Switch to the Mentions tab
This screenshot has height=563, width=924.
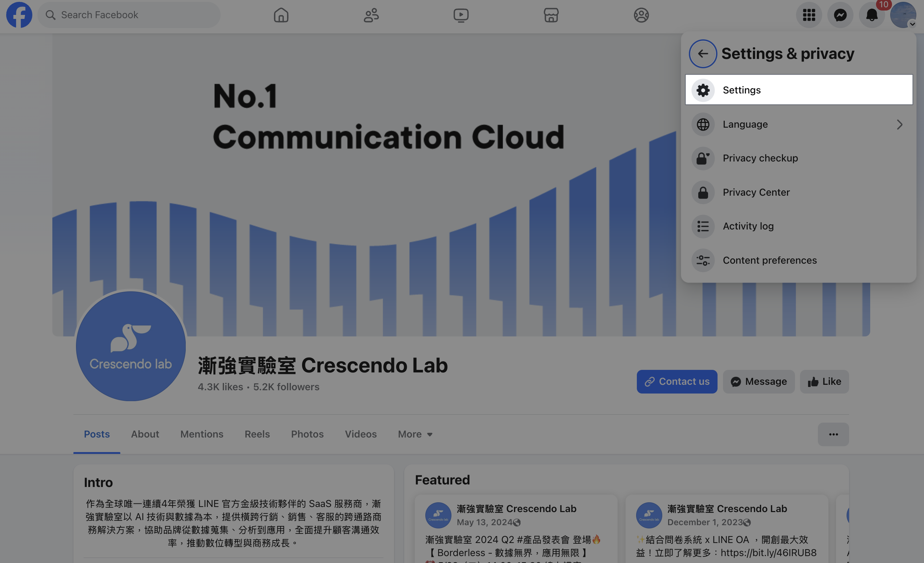point(202,434)
